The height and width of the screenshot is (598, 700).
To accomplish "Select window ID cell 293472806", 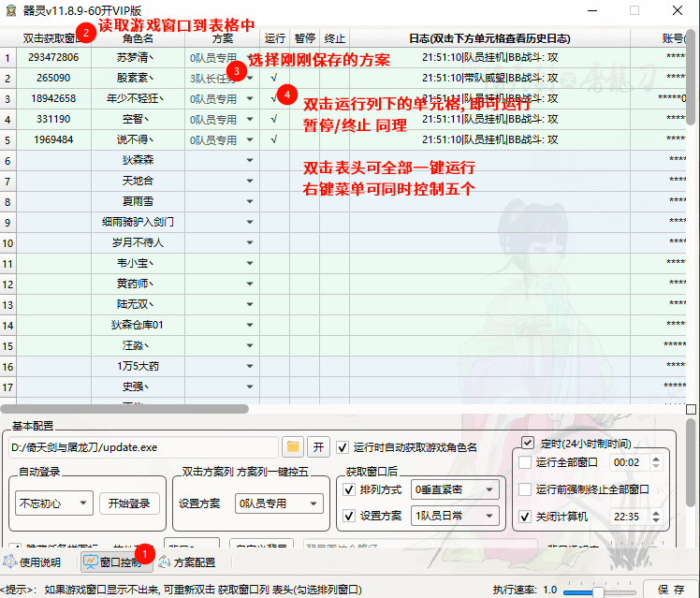I will 53,58.
